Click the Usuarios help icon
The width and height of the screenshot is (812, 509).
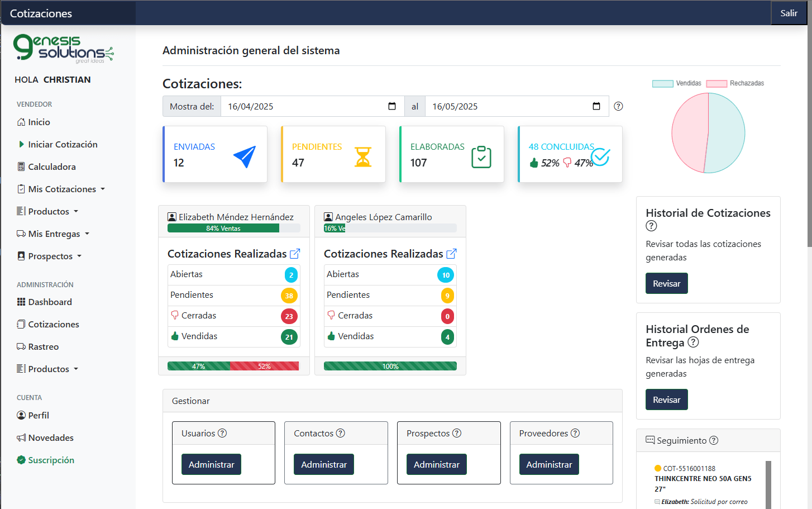point(222,433)
